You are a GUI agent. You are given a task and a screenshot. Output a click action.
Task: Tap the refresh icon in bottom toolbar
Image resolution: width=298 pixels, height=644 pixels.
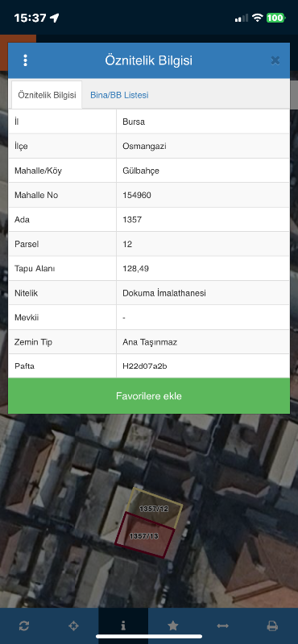(x=24, y=625)
